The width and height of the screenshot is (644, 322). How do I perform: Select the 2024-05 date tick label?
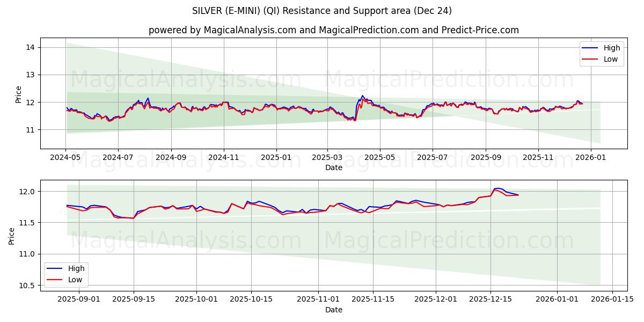[66, 156]
